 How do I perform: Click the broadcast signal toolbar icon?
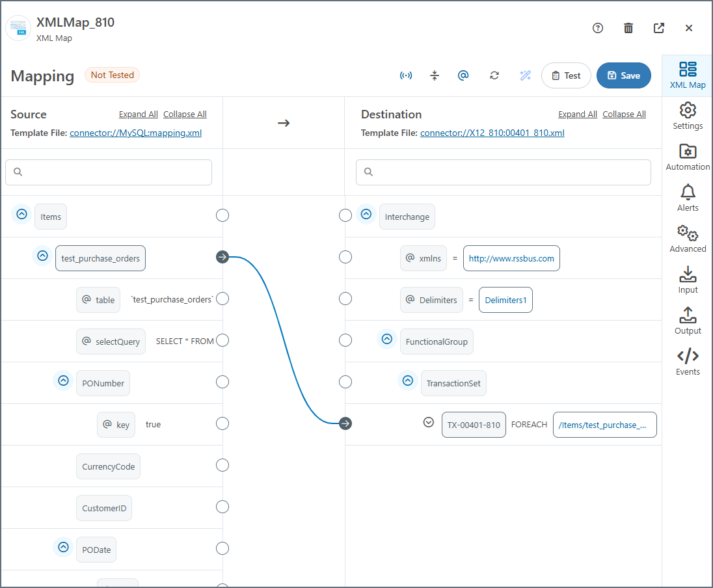[406, 75]
